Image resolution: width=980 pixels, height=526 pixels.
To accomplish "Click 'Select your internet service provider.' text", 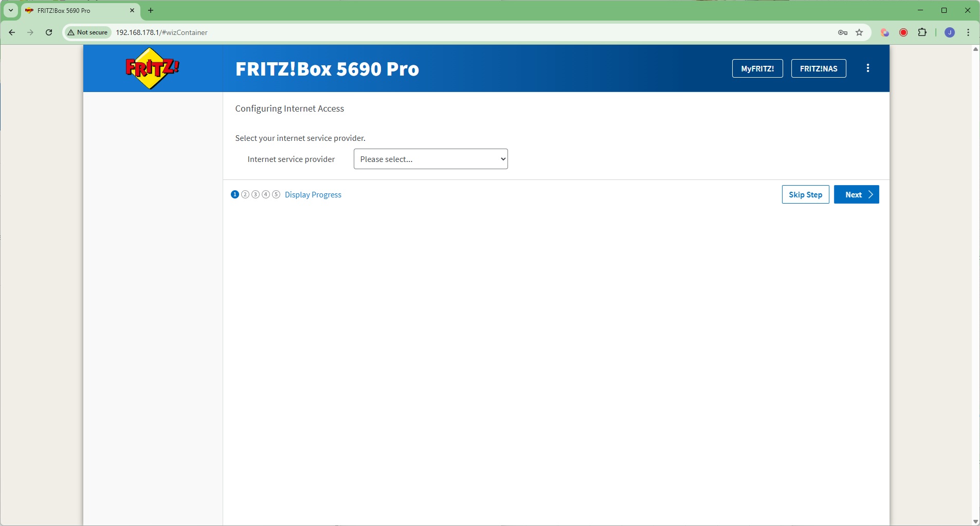I will click(x=300, y=138).
